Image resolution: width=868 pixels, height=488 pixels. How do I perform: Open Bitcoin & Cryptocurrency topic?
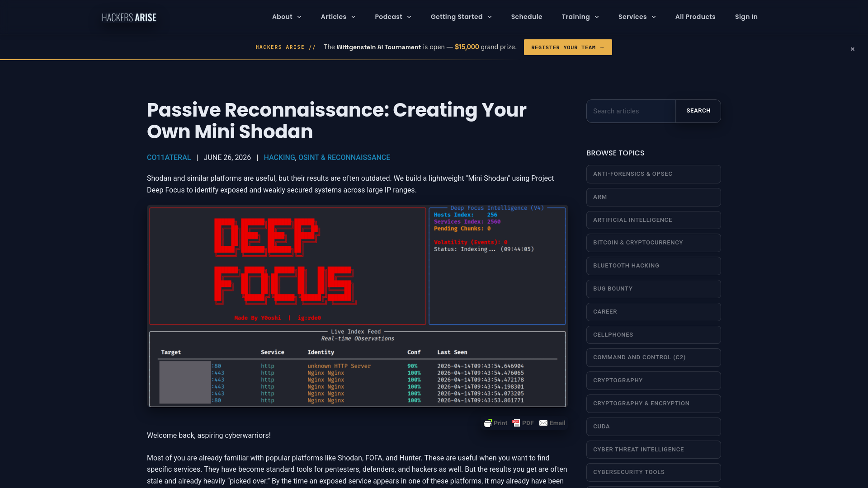point(654,243)
